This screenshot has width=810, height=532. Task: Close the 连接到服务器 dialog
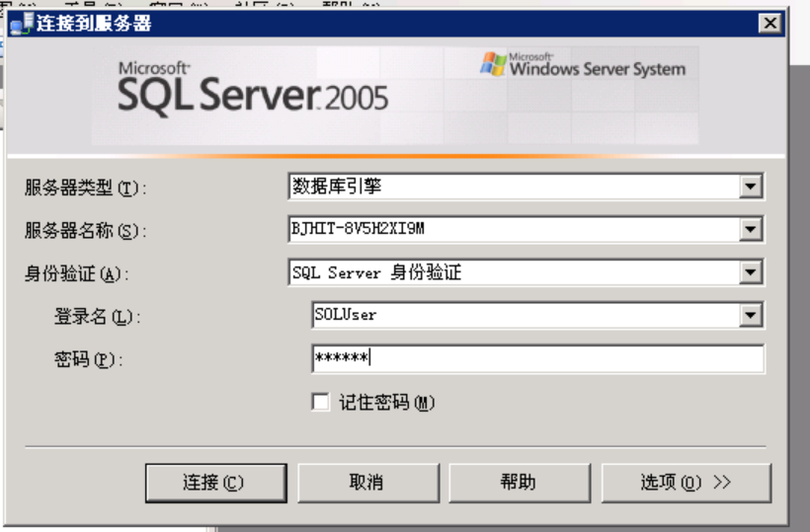pos(769,24)
